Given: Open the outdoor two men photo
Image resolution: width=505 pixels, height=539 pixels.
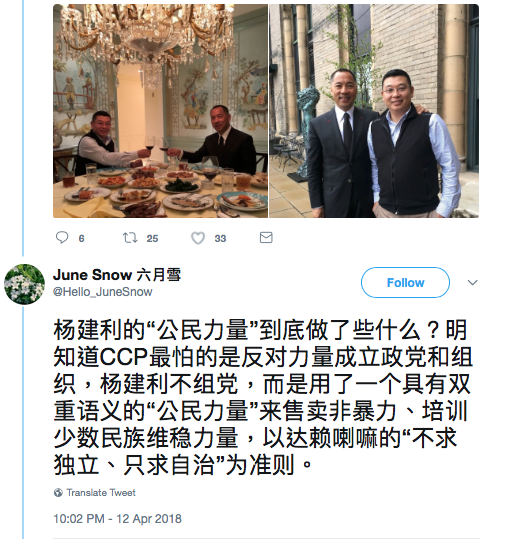Looking at the screenshot, I should (x=374, y=111).
